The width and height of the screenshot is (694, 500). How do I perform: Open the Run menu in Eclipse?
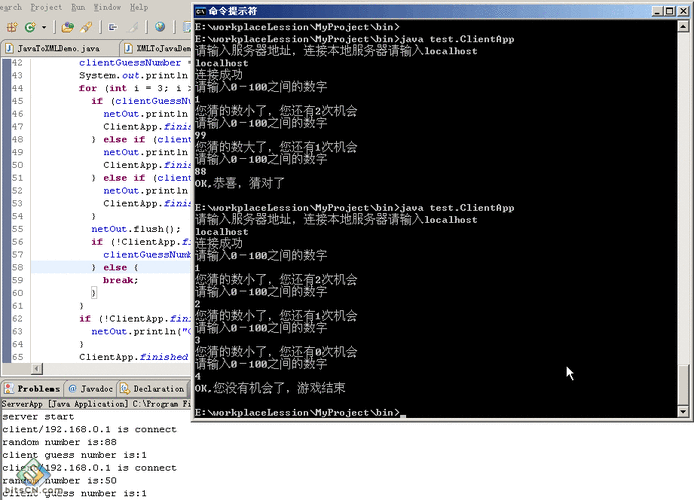click(78, 7)
